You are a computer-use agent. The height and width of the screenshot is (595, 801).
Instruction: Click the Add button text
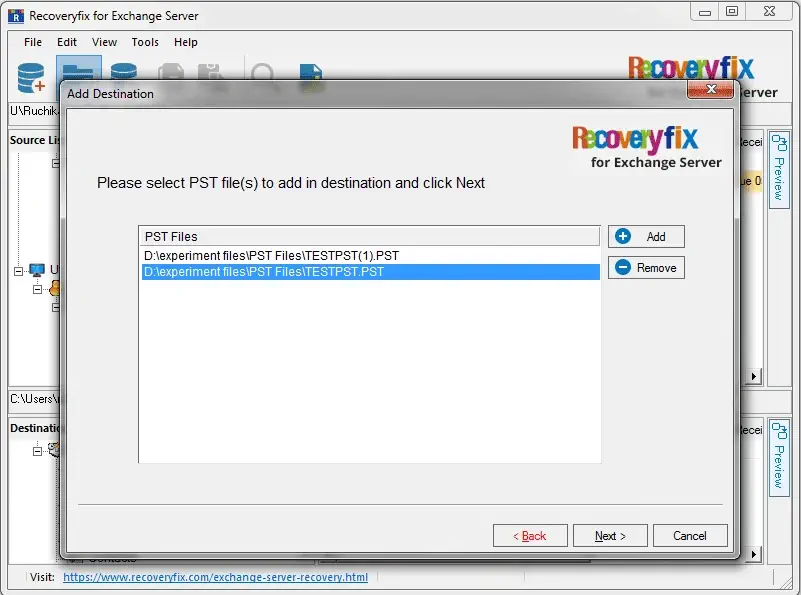[656, 236]
